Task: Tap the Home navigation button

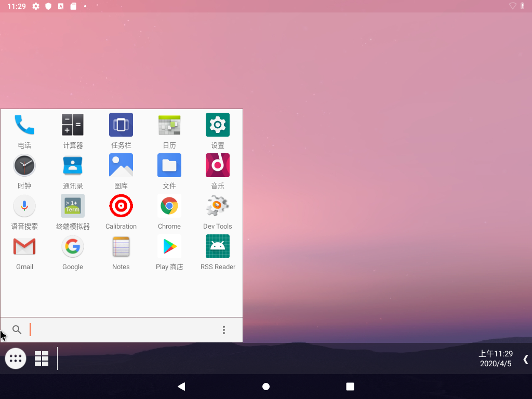Action: (x=266, y=387)
